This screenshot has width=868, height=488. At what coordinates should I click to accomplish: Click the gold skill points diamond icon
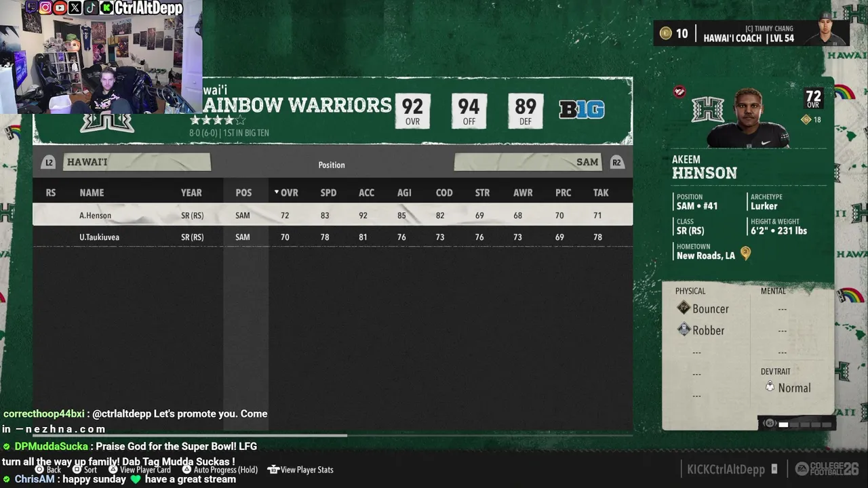pos(806,119)
